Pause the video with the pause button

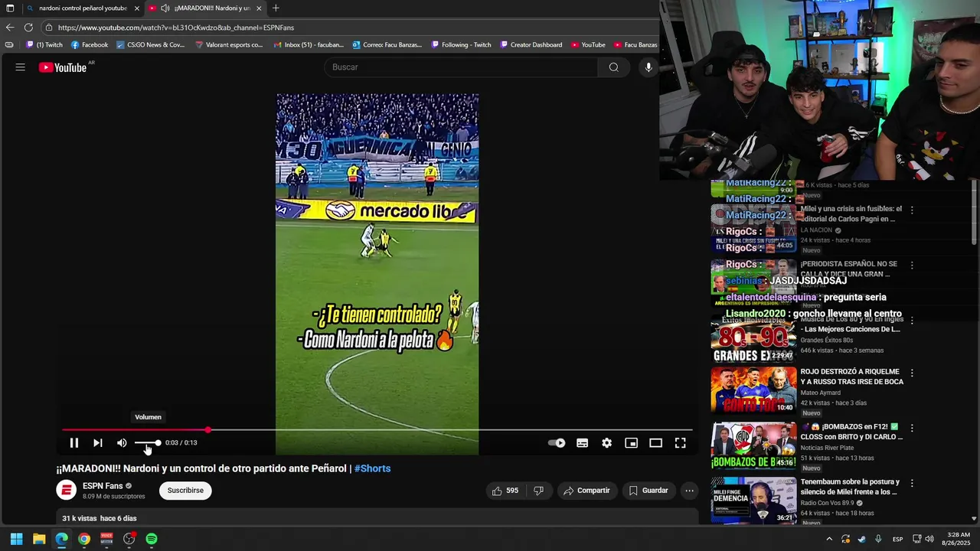(74, 443)
